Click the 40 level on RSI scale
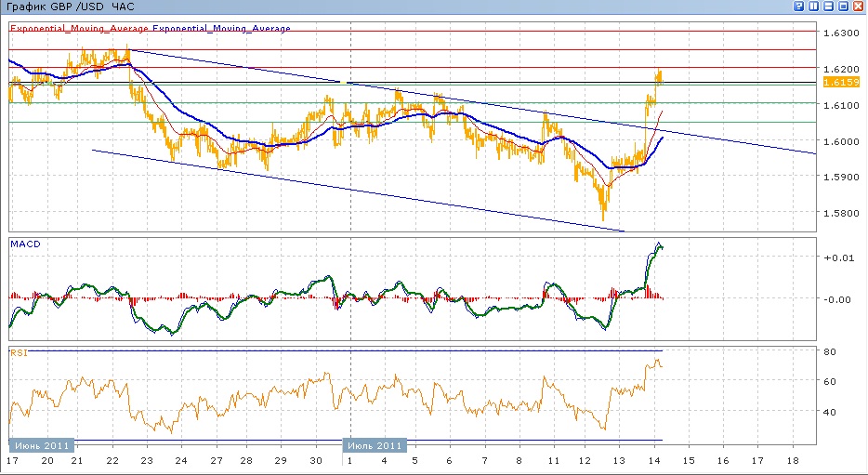 (831, 412)
